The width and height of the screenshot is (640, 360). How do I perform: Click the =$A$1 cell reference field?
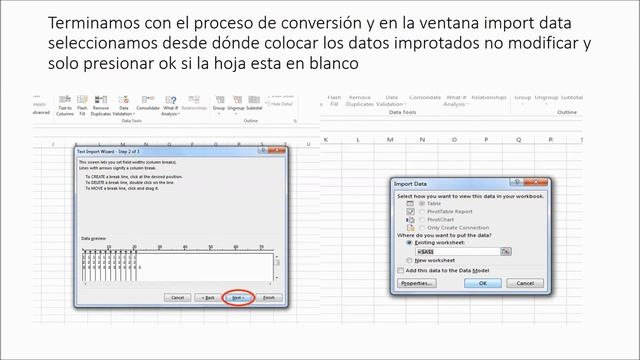[x=458, y=252]
